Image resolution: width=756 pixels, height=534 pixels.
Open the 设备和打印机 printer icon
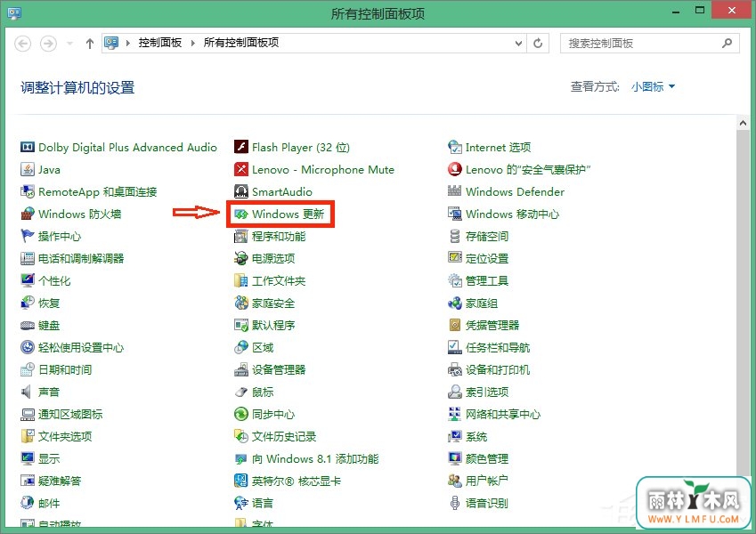(455, 369)
